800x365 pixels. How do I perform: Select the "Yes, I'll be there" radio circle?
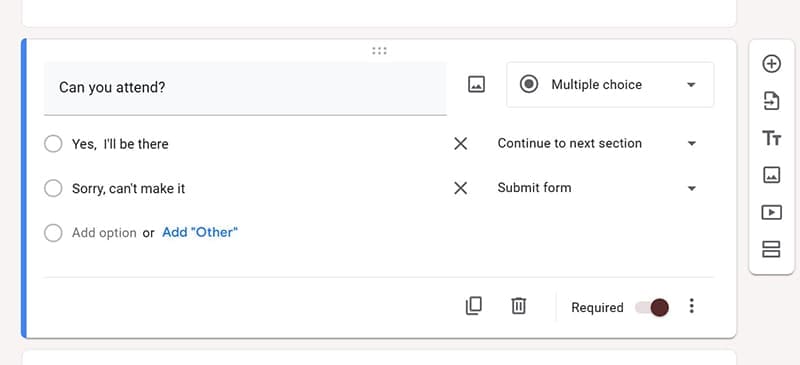click(x=53, y=144)
